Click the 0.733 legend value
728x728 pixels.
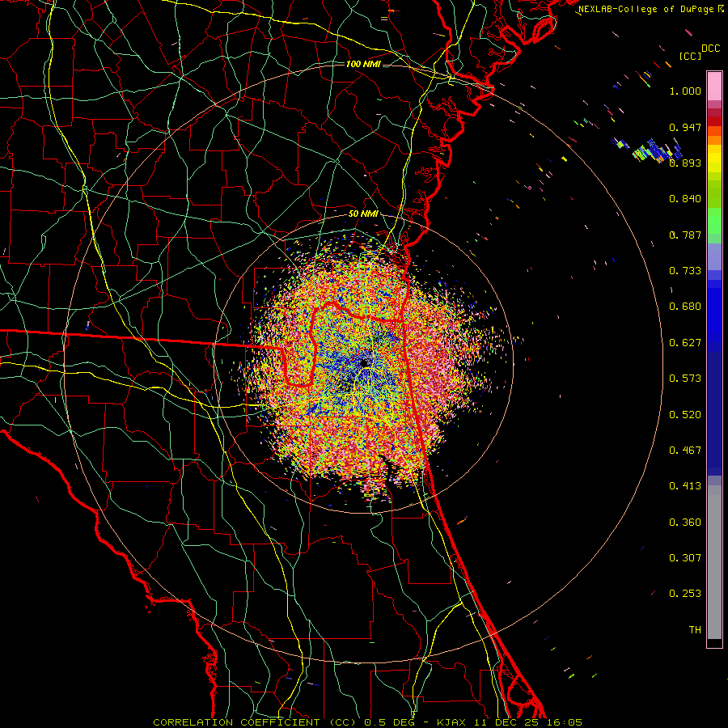685,271
